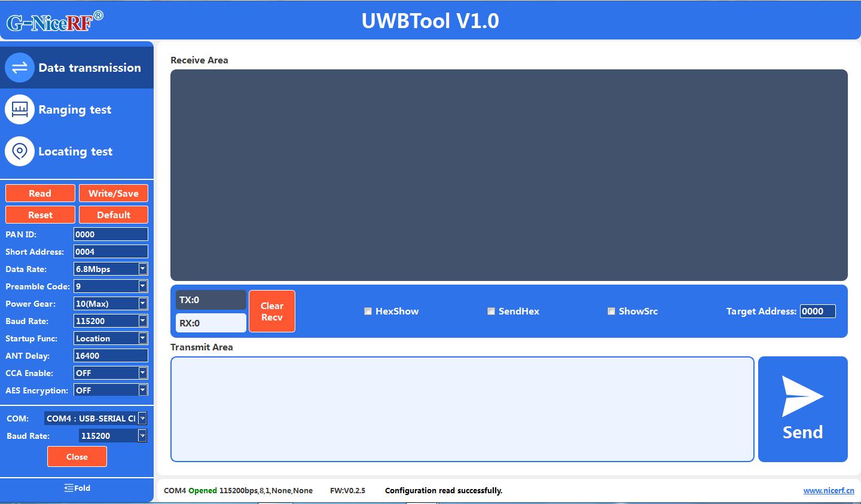The image size is (861, 504).
Task: Open the Preamble Code dropdown
Action: pos(111,286)
